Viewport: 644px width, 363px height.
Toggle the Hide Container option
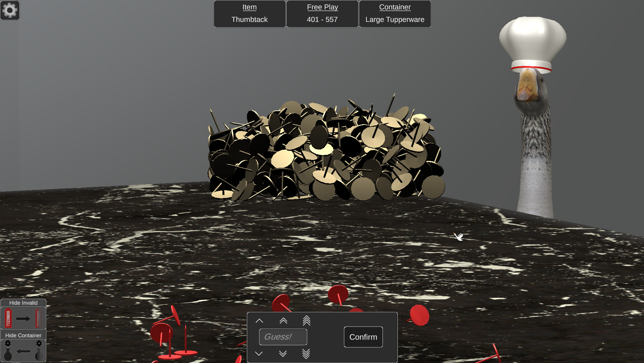coord(23,335)
